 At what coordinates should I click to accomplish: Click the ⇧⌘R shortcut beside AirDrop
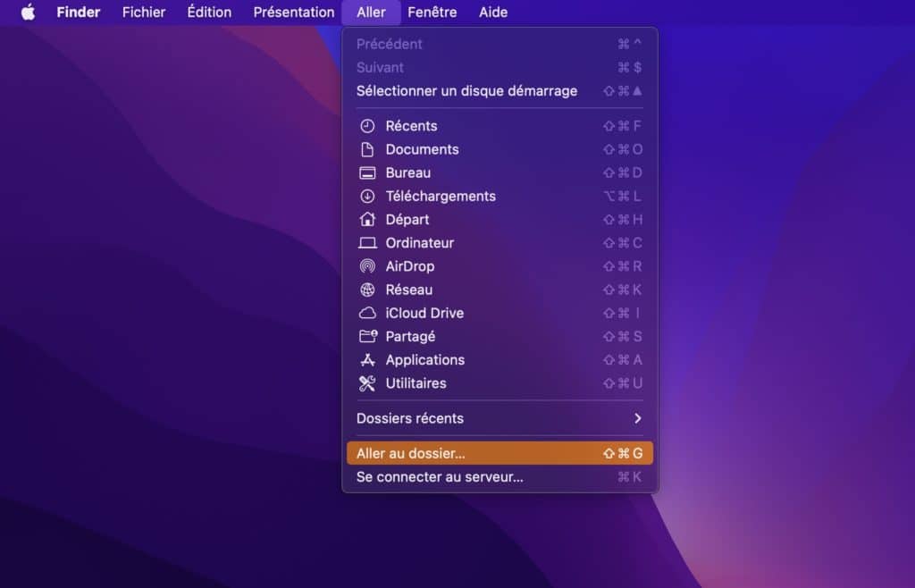pyautogui.click(x=623, y=266)
